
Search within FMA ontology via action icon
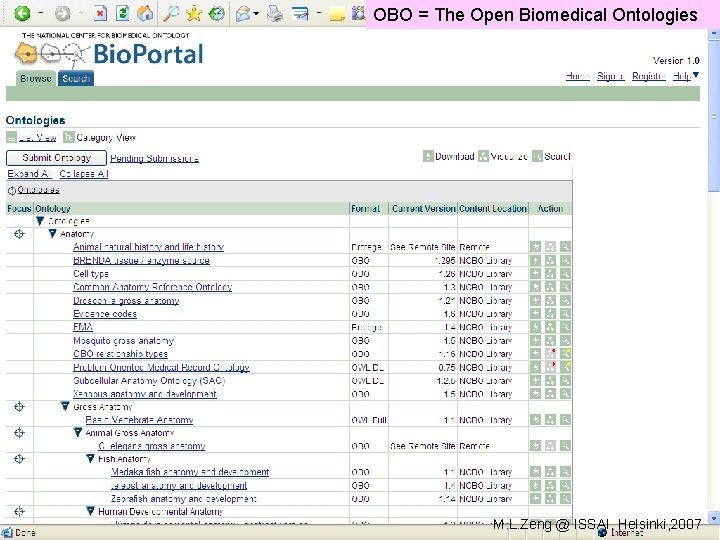coord(565,327)
